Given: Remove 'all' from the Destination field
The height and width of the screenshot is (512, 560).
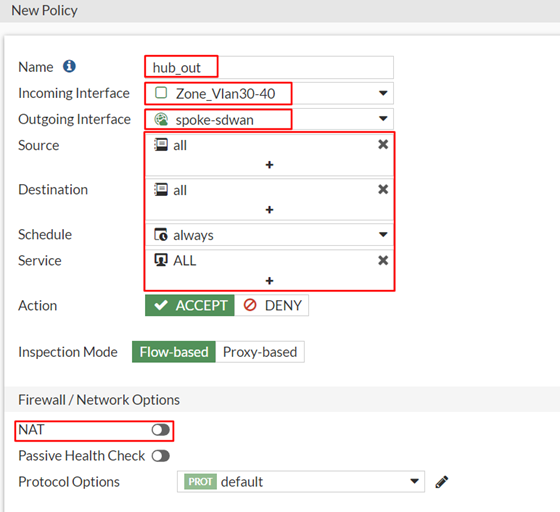Looking at the screenshot, I should (x=383, y=189).
